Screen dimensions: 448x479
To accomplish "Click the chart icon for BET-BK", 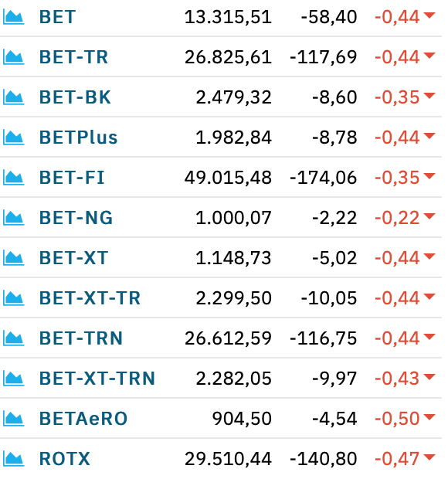I will (13, 97).
